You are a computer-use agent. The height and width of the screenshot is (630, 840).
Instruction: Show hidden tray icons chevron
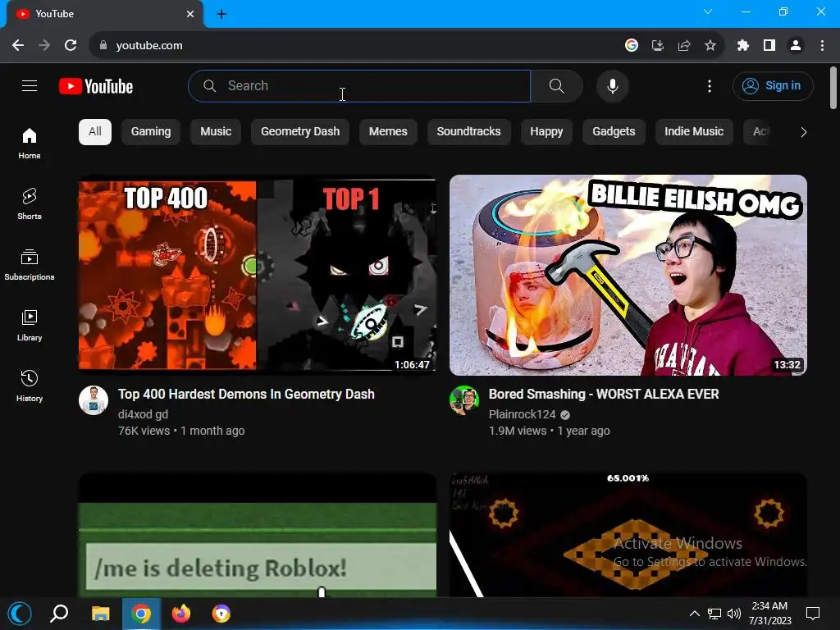tap(694, 614)
